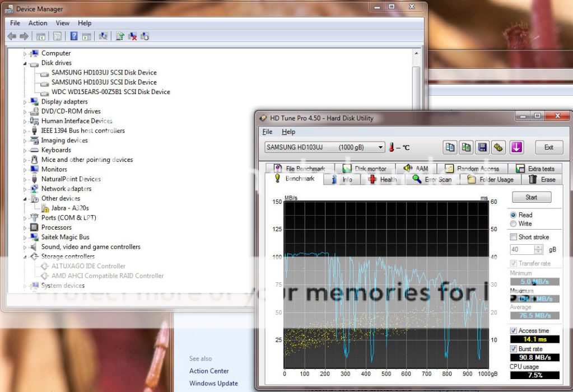Click the save screenshot floppy icon
This screenshot has height=392, width=573.
[x=482, y=147]
